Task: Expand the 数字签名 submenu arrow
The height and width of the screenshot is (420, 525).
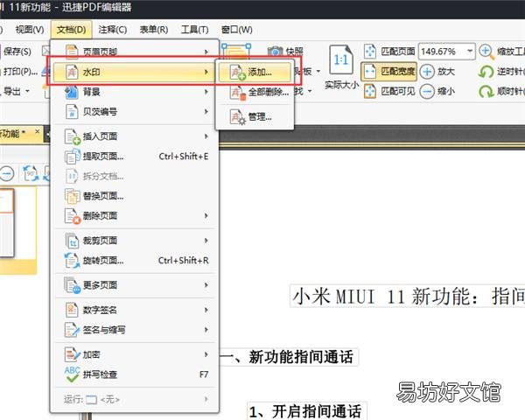Action: 206,310
